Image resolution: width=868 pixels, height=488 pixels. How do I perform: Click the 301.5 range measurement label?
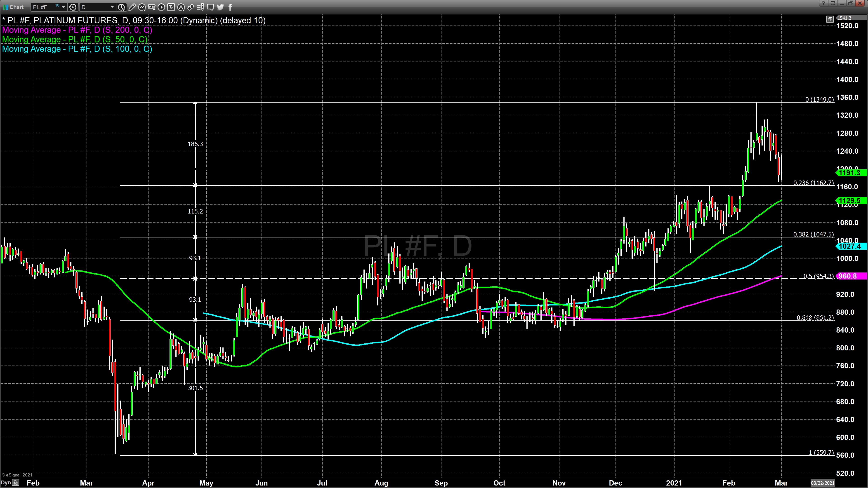coord(196,388)
